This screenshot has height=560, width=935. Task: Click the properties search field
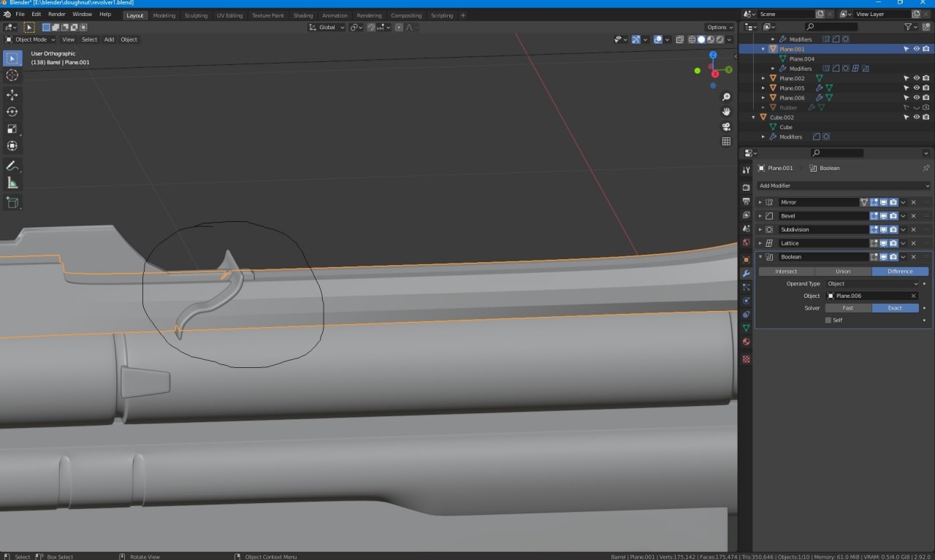[837, 153]
